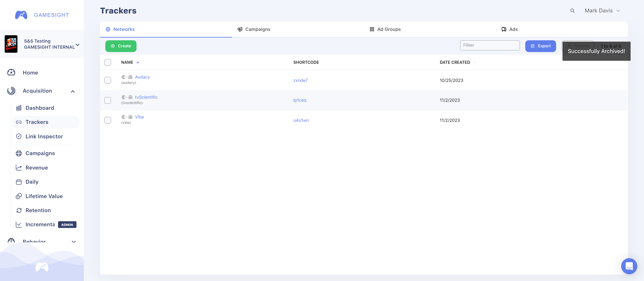Focus the Filter input field
644x281 pixels.
coord(490,45)
